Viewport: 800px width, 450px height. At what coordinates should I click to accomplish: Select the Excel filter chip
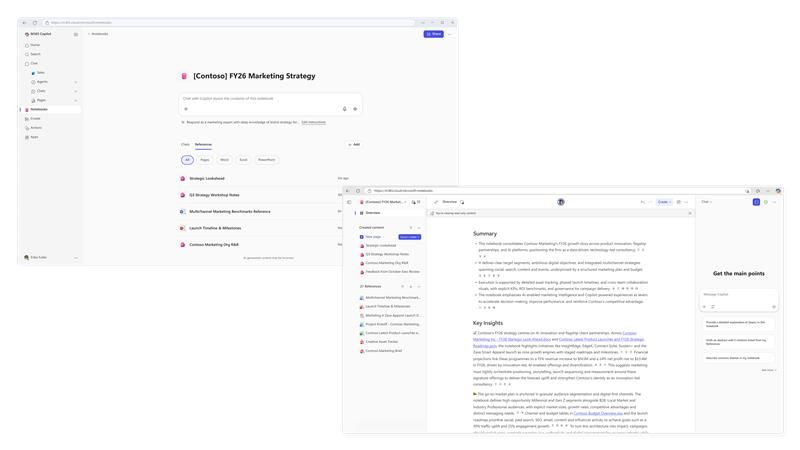pos(243,160)
